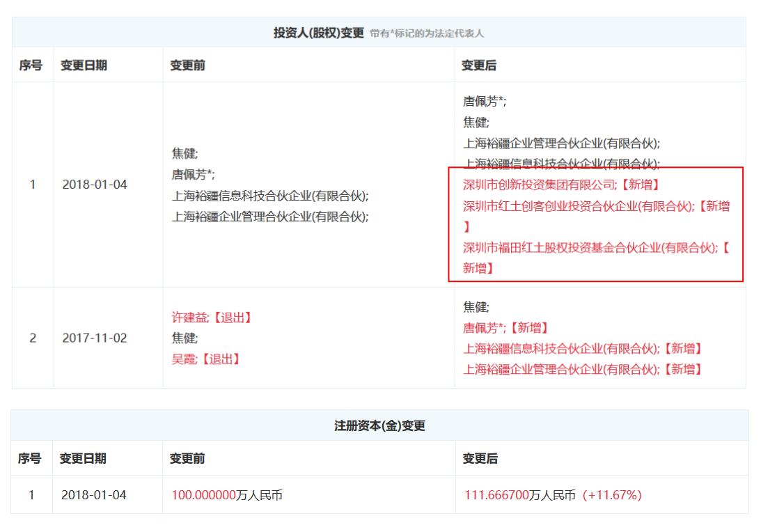Screen dimensions: 761x532
Task: Click the 100.000000万人民币 value
Action: 227,495
